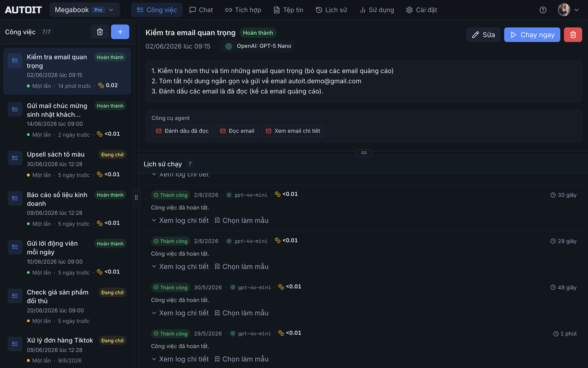Click the horizontal panel resize grip handle
This screenshot has width=588, height=368.
tap(364, 153)
